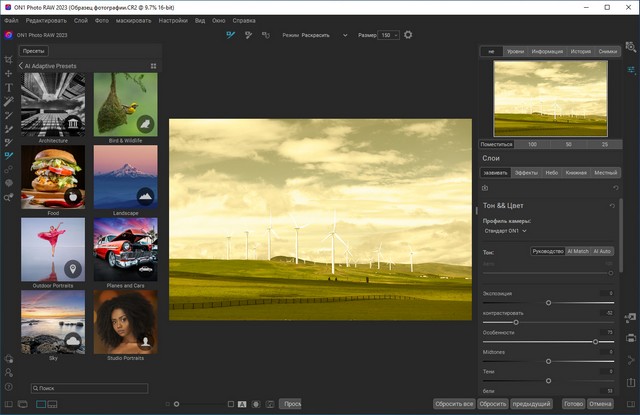The image size is (640, 415).
Task: Click the brush settings gear icon
Action: coord(408,35)
